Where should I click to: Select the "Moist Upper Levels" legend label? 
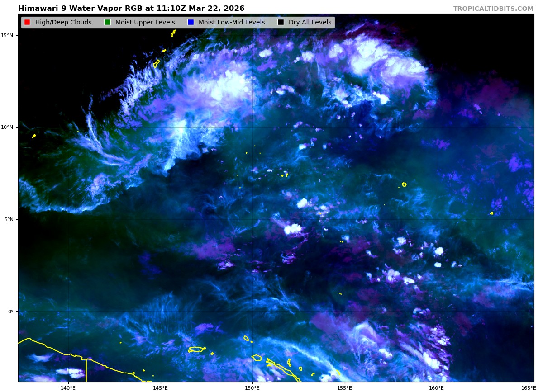145,22
